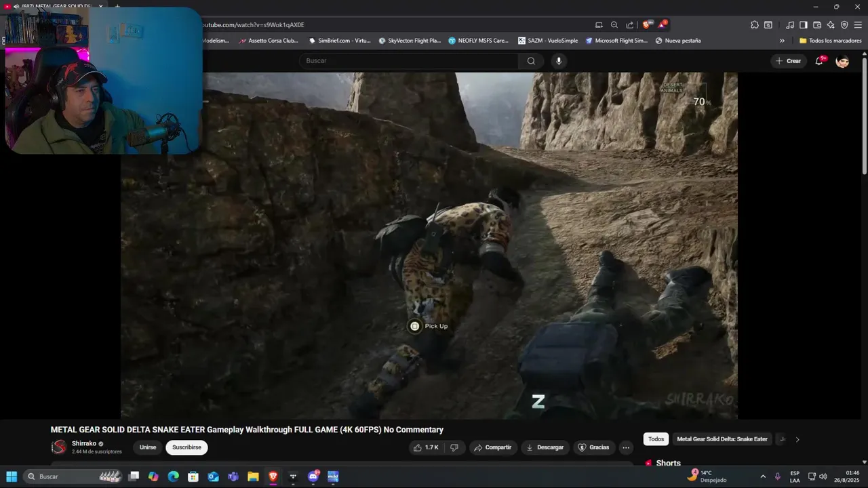Toggle the Brave sidebar panel
This screenshot has height=488, width=868.
[x=804, y=24]
